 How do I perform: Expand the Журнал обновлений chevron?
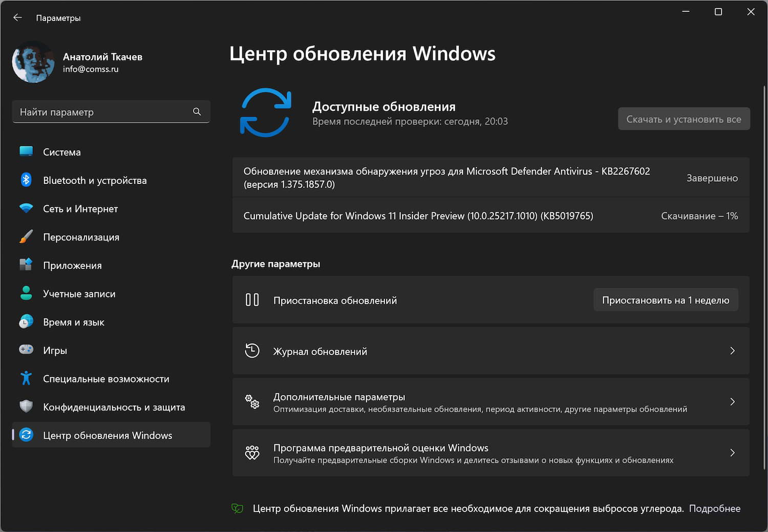pos(732,351)
